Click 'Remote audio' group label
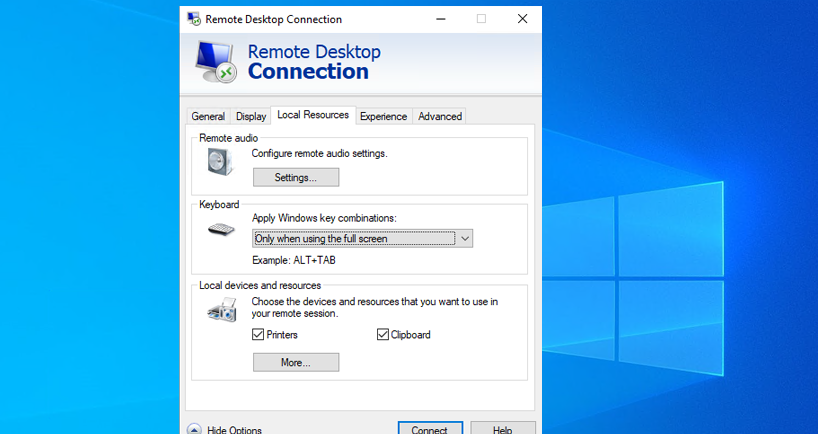 click(x=228, y=138)
